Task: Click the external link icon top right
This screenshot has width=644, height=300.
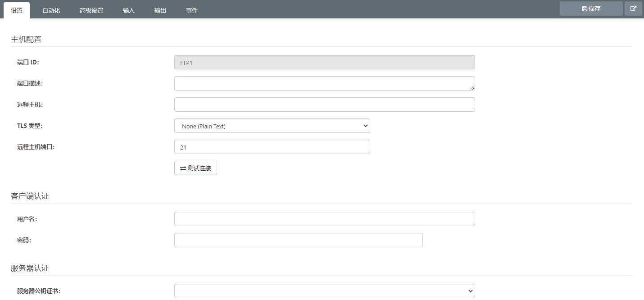Action: (633, 9)
